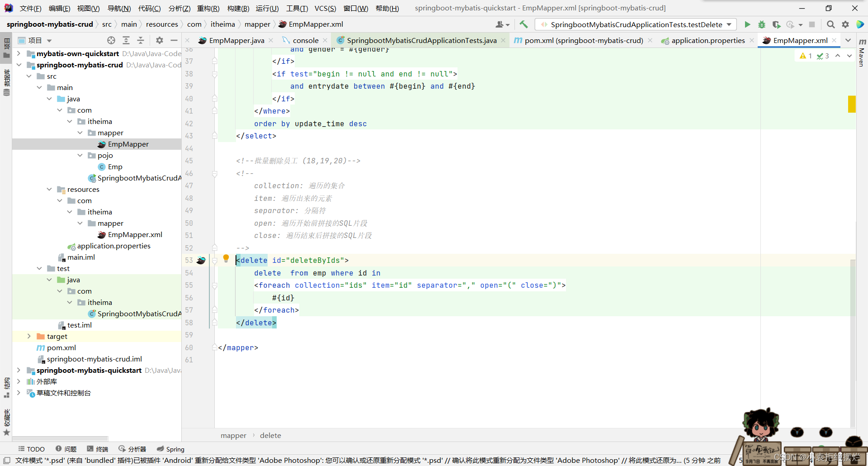
Task: Click itheima in navigation breadcrumb
Action: [x=223, y=24]
